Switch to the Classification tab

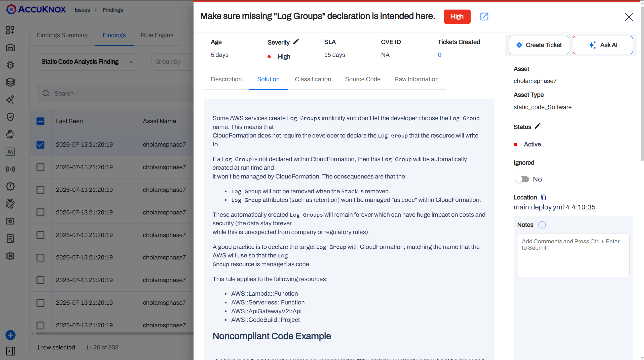pos(313,79)
